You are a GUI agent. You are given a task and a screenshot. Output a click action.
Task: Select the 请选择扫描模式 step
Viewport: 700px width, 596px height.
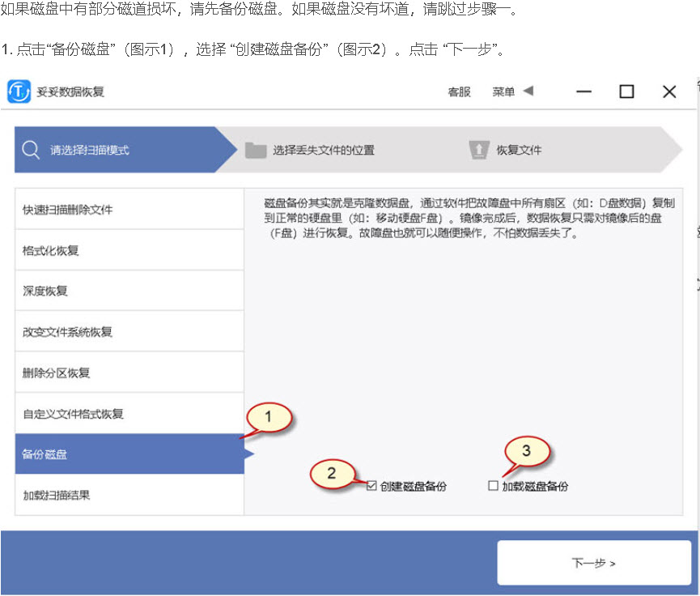(126, 150)
